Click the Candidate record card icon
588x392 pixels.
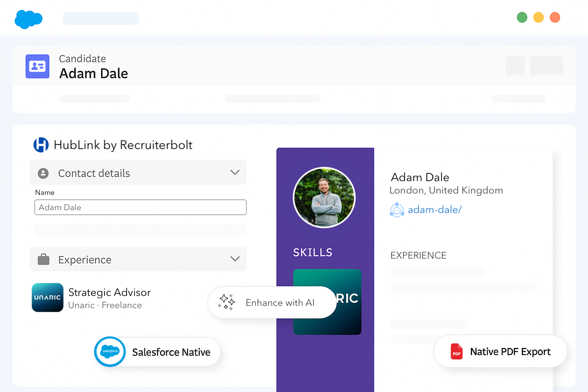38,66
